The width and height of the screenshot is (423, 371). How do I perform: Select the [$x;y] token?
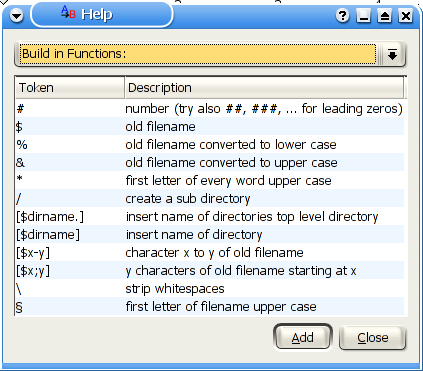pos(33,271)
